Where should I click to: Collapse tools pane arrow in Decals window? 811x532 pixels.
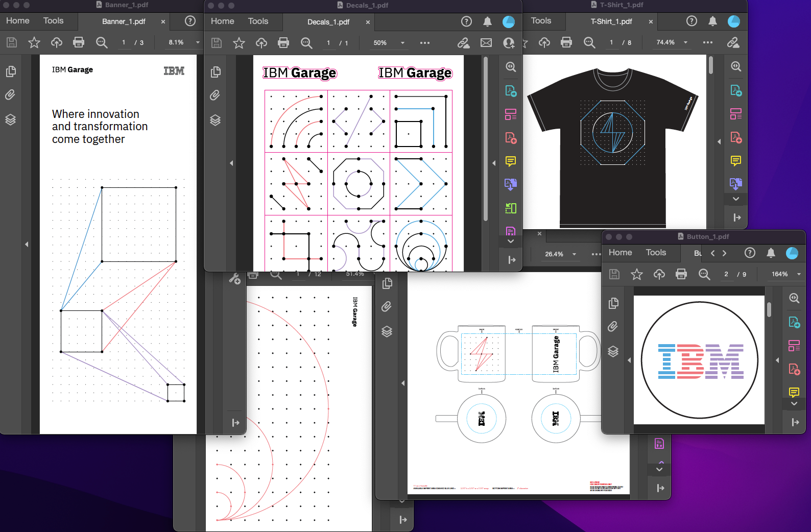click(x=494, y=163)
